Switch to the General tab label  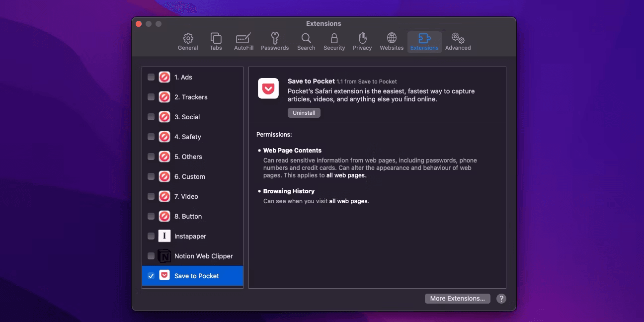click(188, 48)
